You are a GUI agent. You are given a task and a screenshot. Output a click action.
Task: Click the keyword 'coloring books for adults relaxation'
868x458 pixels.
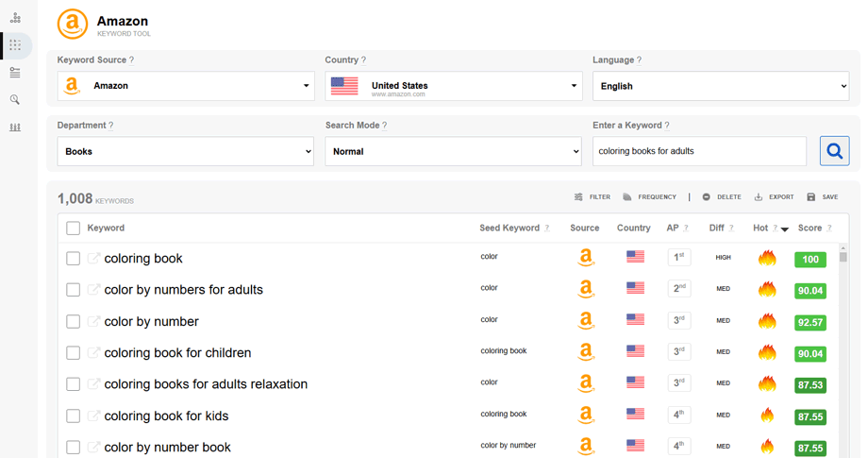(206, 384)
